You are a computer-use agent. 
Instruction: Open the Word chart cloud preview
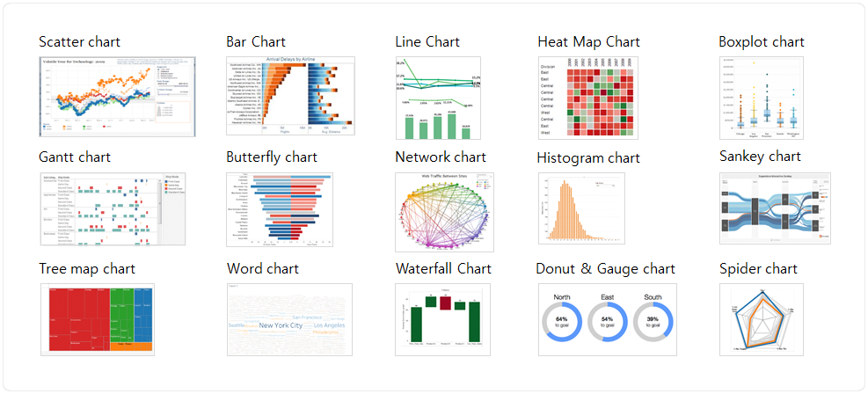289,319
